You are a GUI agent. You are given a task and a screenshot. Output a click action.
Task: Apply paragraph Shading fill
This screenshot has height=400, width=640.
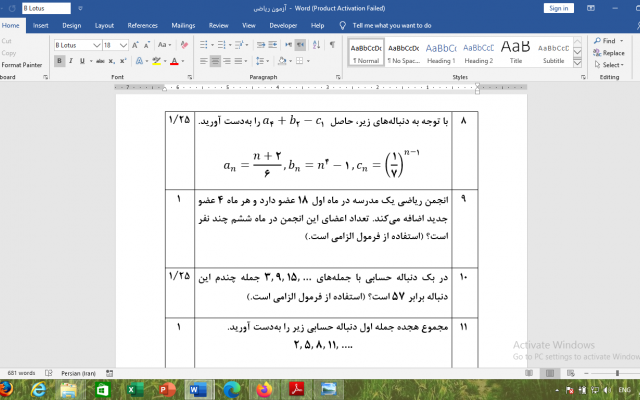point(282,61)
